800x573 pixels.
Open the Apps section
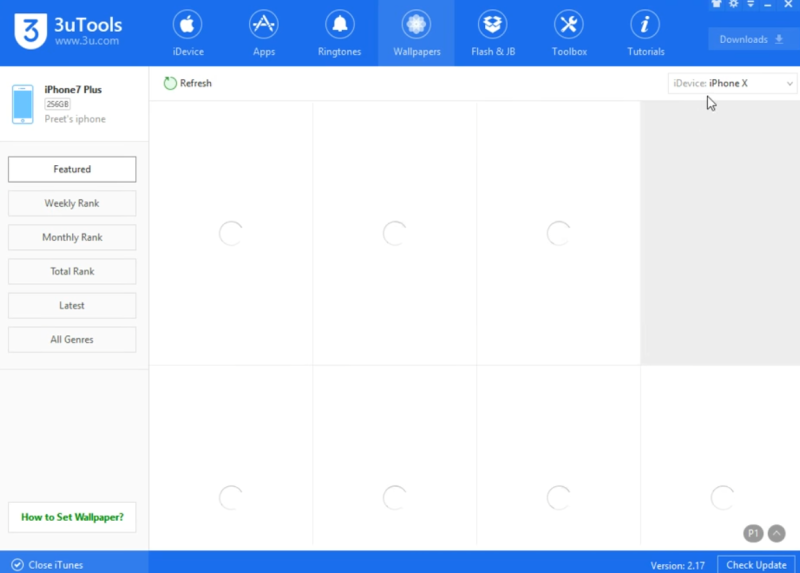pyautogui.click(x=264, y=33)
